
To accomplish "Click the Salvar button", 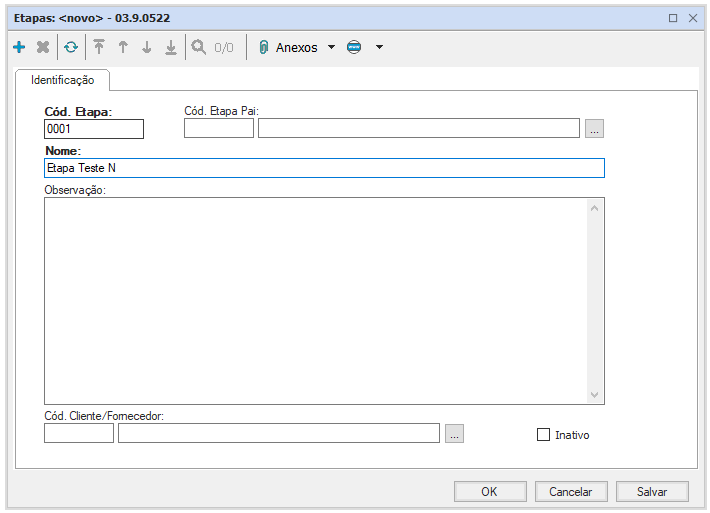I will click(x=652, y=491).
